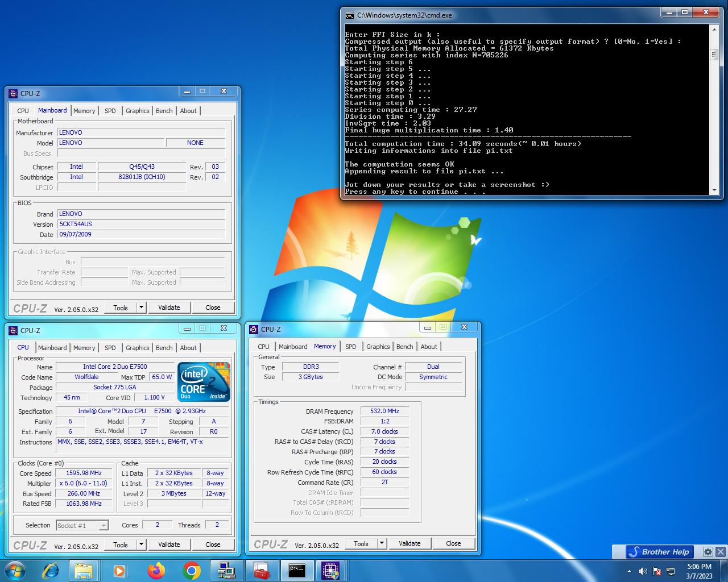The height and width of the screenshot is (582, 728).
Task: Click Validate in the Memory window
Action: coord(409,543)
